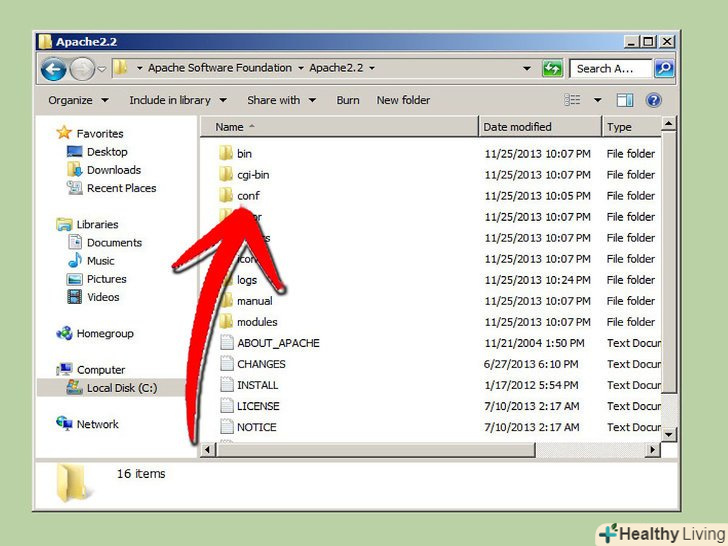Sort by Date modified column header
This screenshot has width=728, height=546.
click(517, 127)
